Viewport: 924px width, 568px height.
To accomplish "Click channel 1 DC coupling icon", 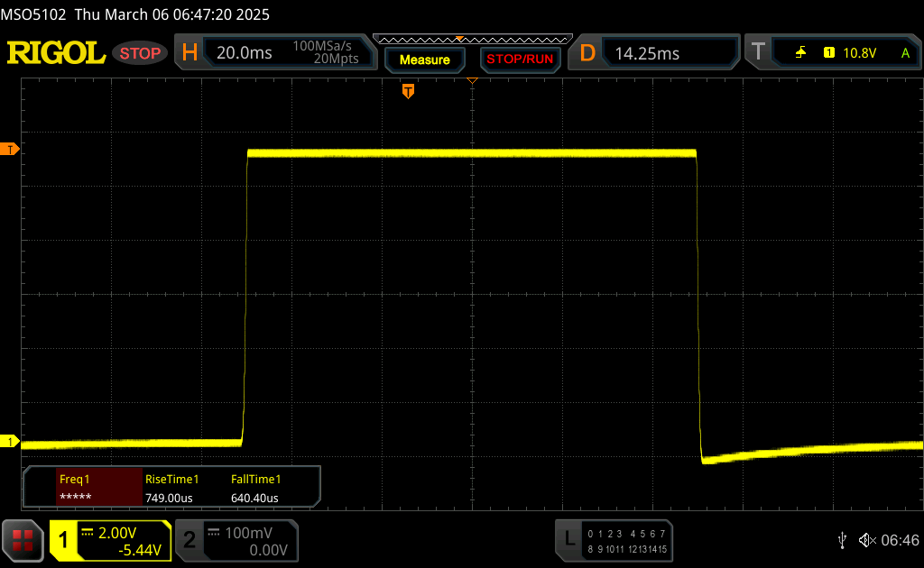I will pos(88,533).
